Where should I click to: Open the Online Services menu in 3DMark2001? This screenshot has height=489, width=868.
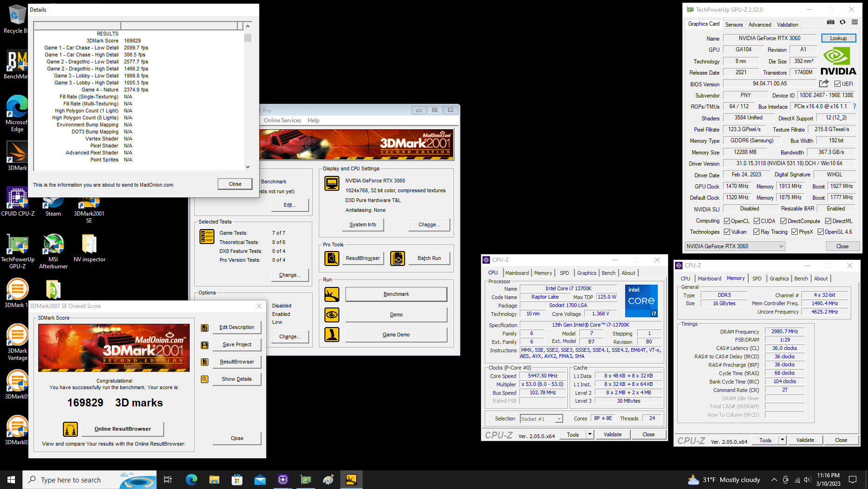point(282,120)
